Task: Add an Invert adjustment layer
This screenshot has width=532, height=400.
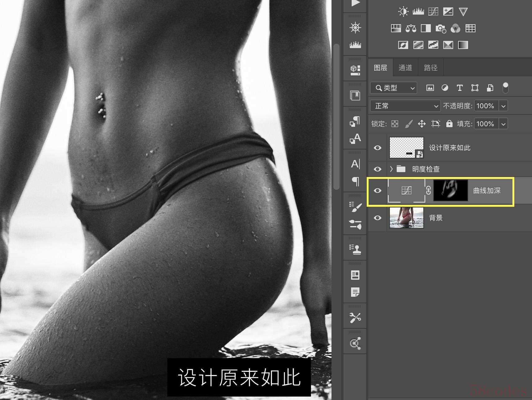Action: 403,45
